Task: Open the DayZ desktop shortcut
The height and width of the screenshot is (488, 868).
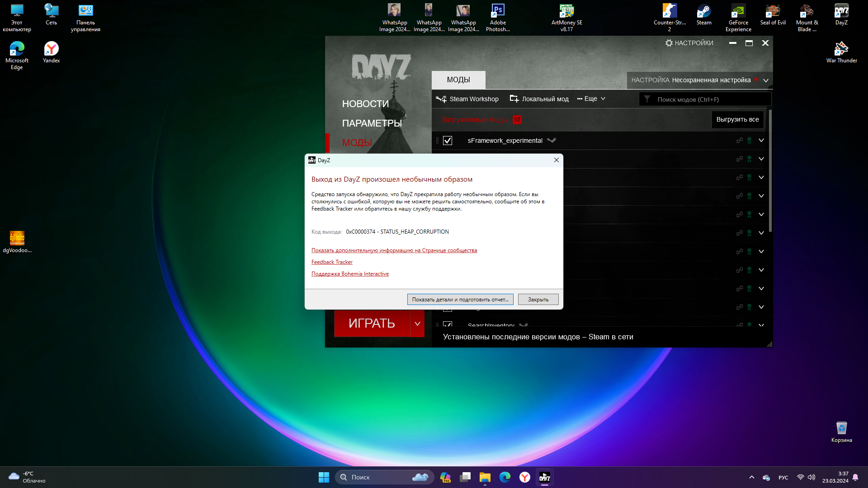Action: (841, 15)
